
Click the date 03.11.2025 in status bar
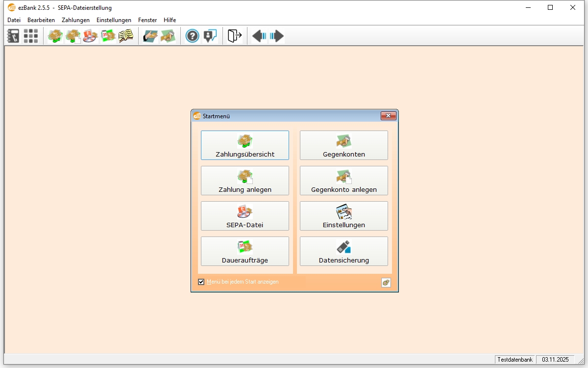(x=555, y=360)
